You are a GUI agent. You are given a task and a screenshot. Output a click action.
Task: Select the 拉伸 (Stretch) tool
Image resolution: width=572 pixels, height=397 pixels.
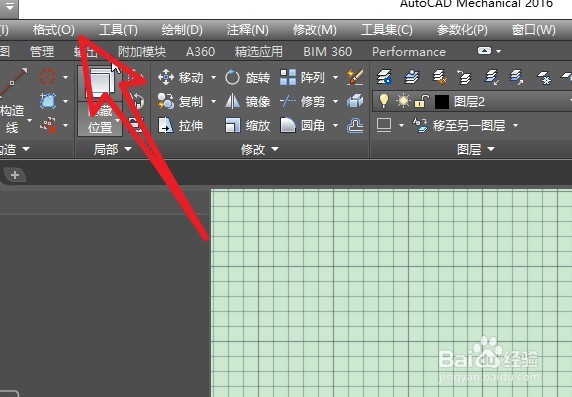(x=181, y=126)
